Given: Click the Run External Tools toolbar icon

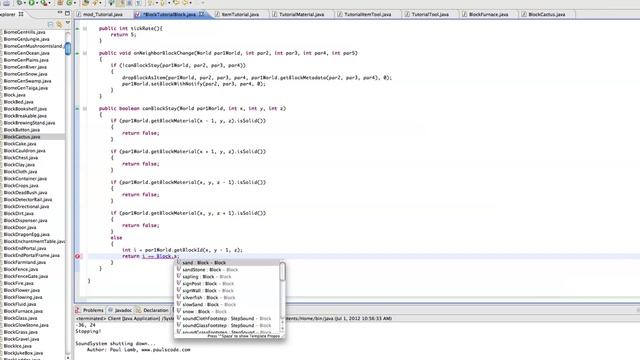Looking at the screenshot, I should click(43, 2).
